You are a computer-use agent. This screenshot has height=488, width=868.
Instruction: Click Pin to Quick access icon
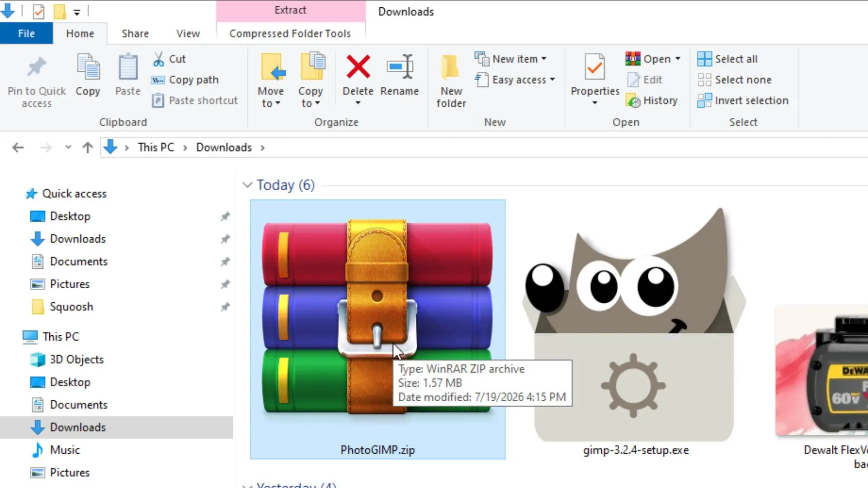(37, 68)
